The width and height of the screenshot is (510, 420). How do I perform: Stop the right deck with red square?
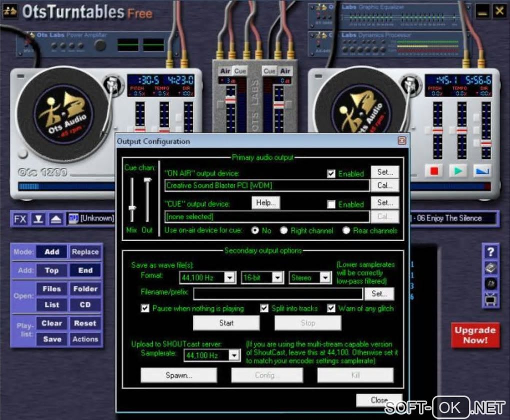434,171
